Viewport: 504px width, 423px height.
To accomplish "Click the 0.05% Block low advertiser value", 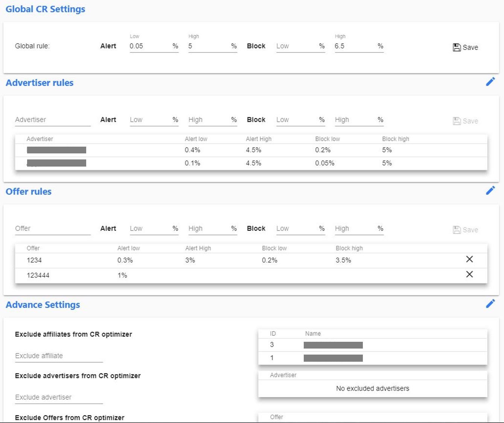I will coord(325,163).
